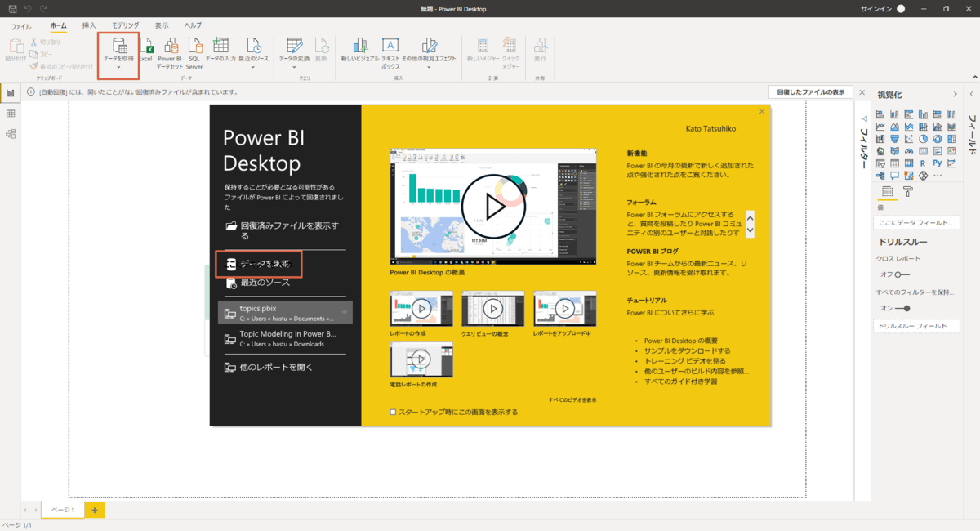The height and width of the screenshot is (531, 980).
Task: Click the Excel data source icon
Action: click(x=145, y=49)
